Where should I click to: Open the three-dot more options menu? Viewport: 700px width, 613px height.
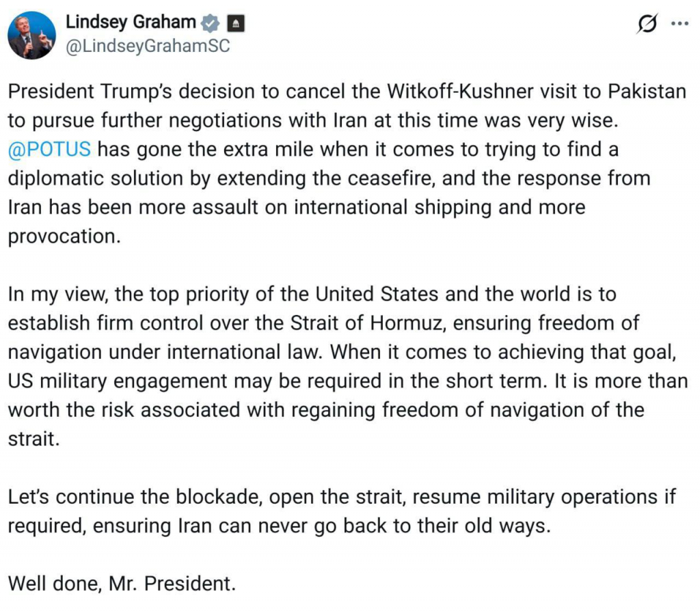pos(679,23)
